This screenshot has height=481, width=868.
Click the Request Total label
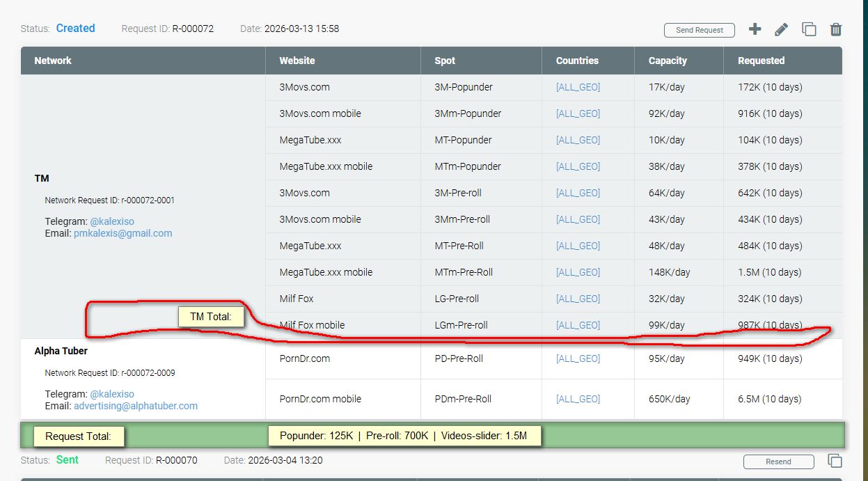pos(79,436)
